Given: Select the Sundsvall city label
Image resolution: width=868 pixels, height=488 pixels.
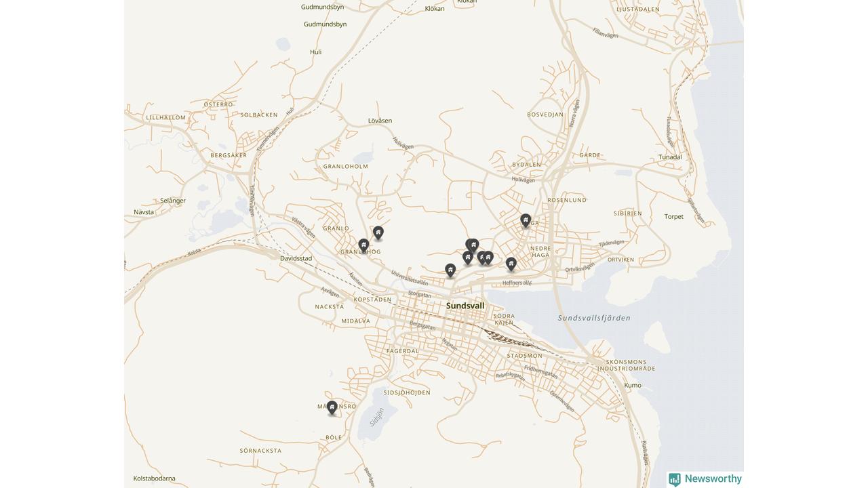Looking at the screenshot, I should pos(465,306).
